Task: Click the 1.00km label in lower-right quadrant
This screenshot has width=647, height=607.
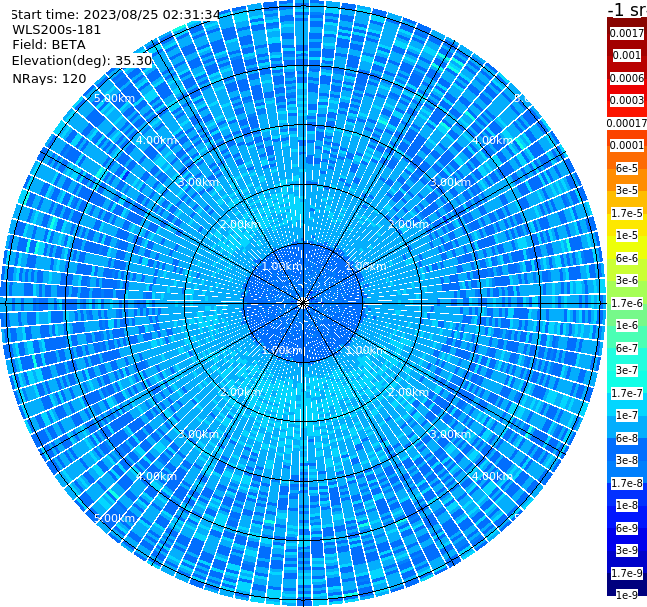Action: pyautogui.click(x=366, y=350)
